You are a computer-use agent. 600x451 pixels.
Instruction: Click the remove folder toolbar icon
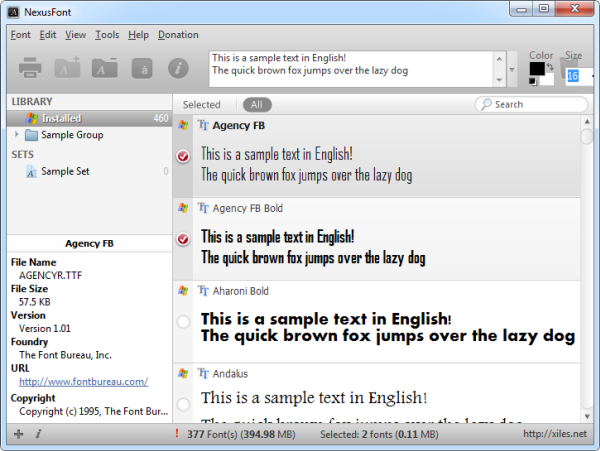(x=104, y=69)
